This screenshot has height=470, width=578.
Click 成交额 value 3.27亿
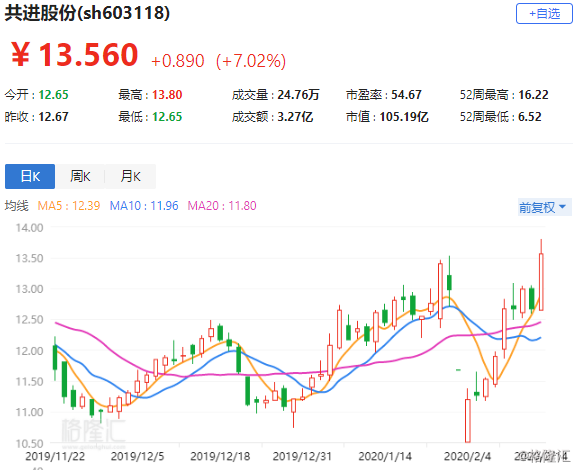click(x=295, y=117)
